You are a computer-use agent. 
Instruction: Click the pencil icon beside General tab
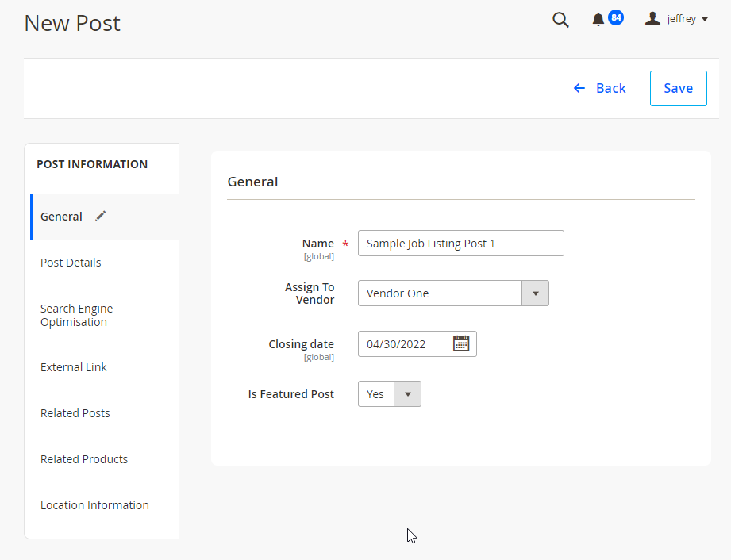pos(100,217)
